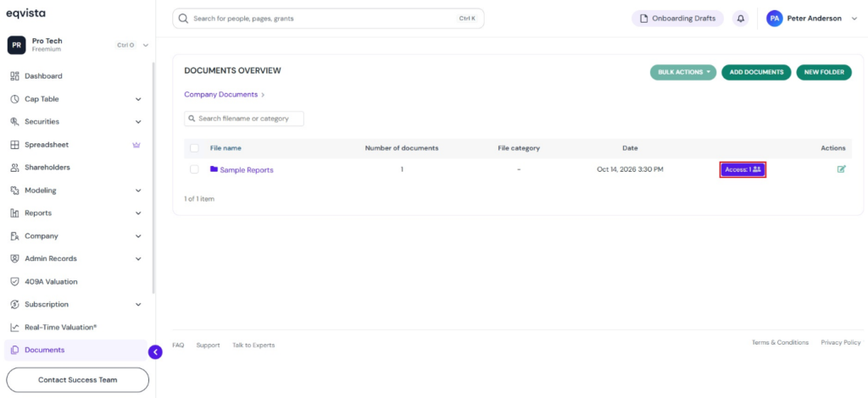Click the Real-Time Valuation graph icon
The width and height of the screenshot is (868, 398).
(15, 327)
